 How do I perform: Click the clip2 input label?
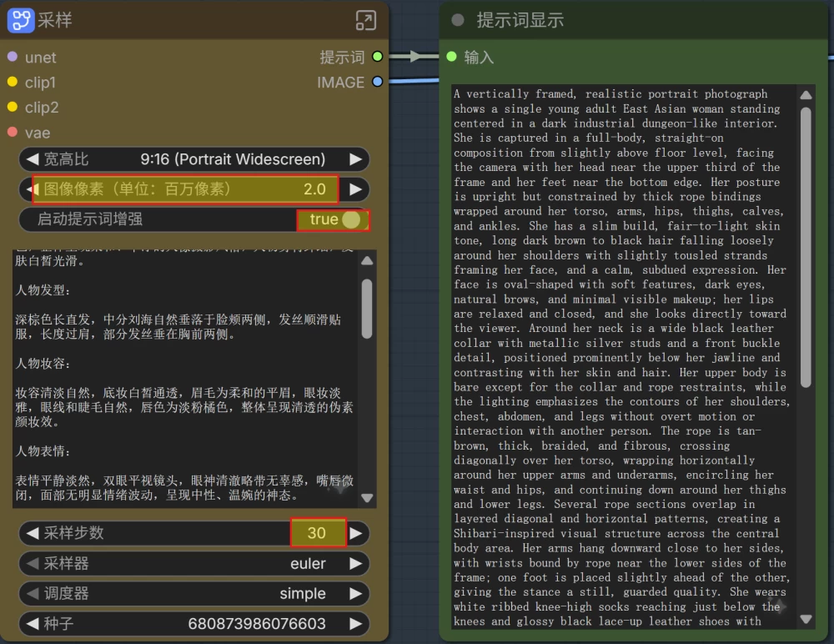[42, 108]
